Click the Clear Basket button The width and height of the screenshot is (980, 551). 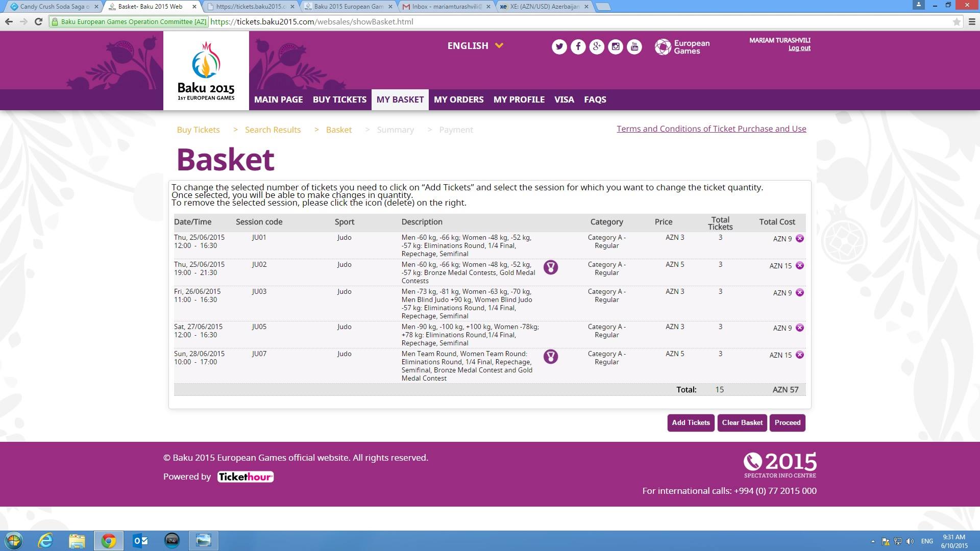click(742, 422)
